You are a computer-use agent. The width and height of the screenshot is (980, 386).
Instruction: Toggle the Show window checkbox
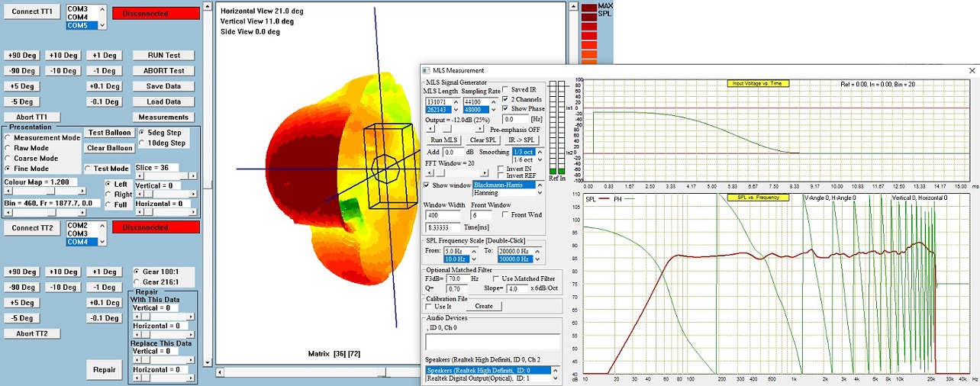pyautogui.click(x=448, y=185)
